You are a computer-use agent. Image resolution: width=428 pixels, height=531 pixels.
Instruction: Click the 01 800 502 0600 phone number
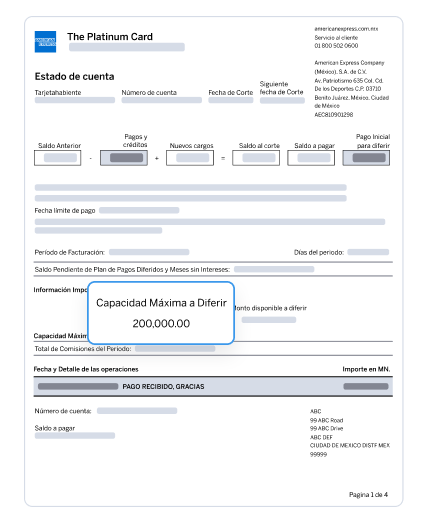[x=336, y=46]
